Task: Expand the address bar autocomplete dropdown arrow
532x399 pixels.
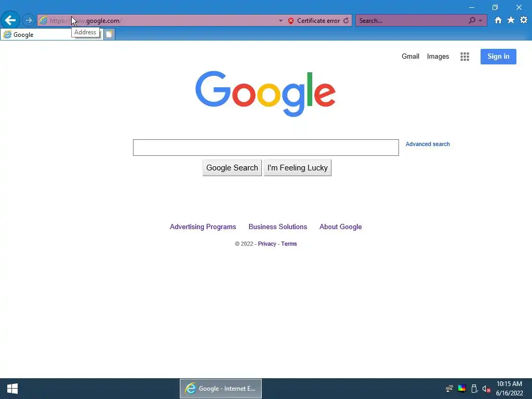Action: (281, 21)
